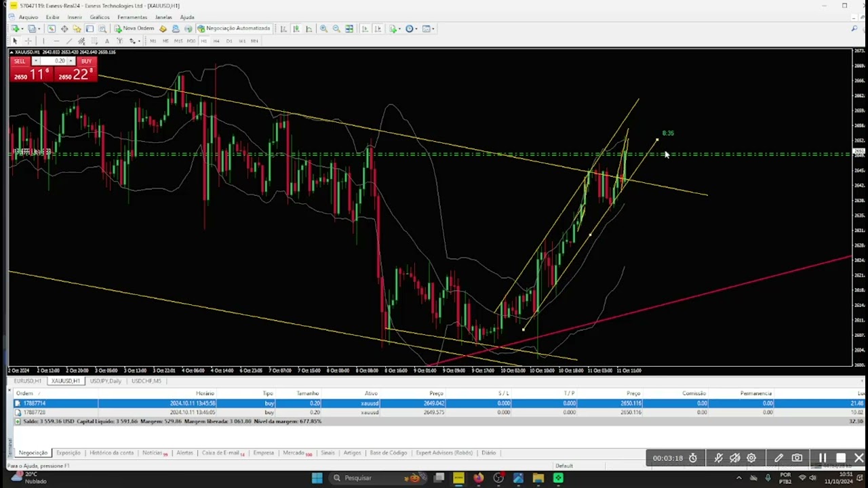Zoom in on the chart
Viewport: 868px width, 488px height.
pyautogui.click(x=323, y=28)
